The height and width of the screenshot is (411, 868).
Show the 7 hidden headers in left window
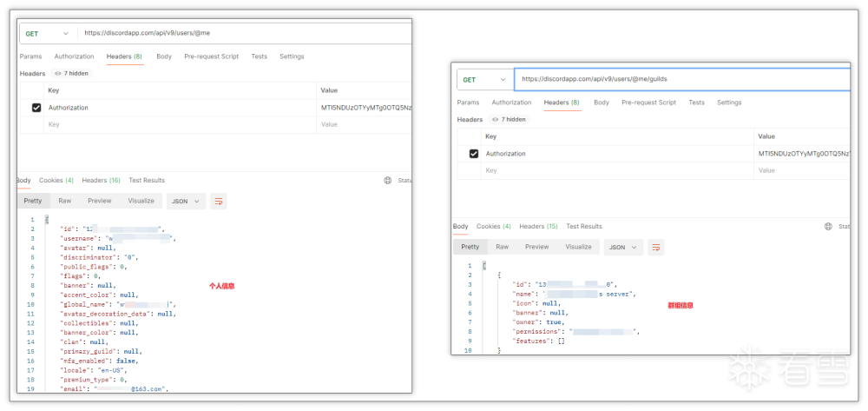[71, 73]
